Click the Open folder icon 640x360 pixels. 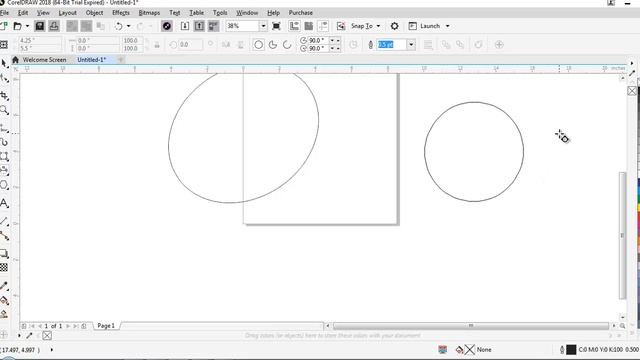18,26
